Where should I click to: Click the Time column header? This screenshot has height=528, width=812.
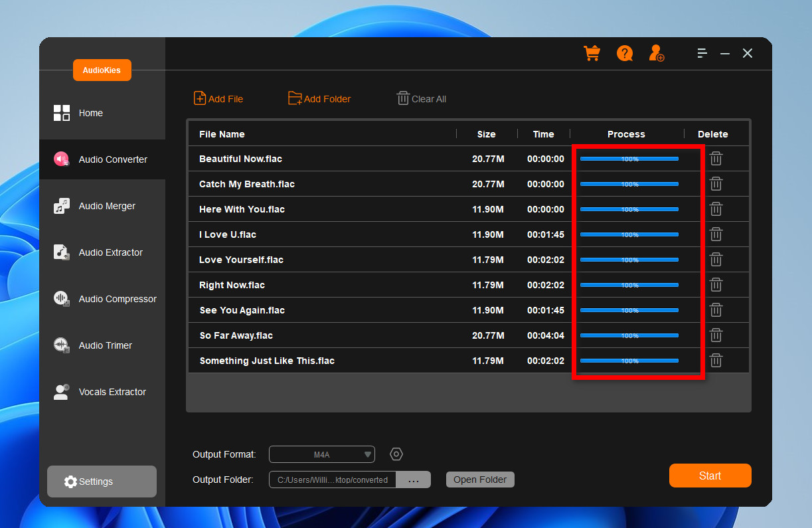(x=543, y=134)
